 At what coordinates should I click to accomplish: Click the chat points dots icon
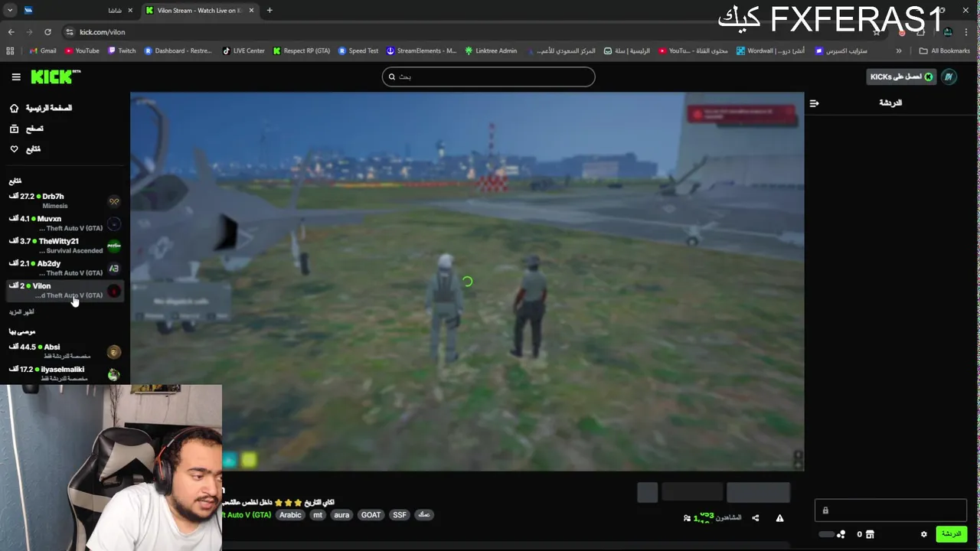click(841, 534)
